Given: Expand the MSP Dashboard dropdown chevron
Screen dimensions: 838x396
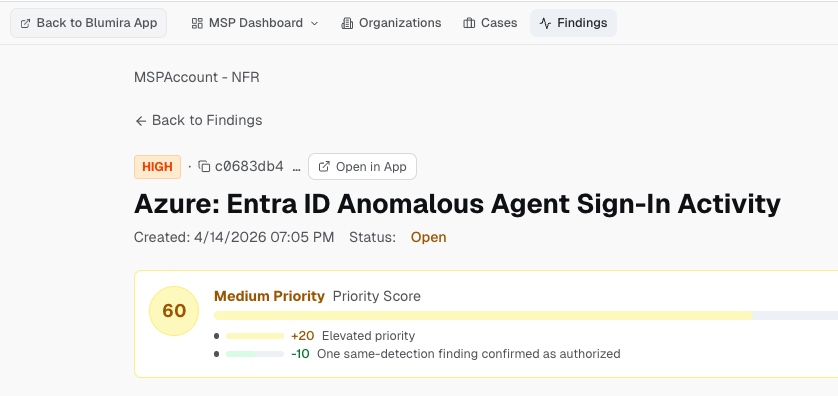Looking at the screenshot, I should 314,24.
